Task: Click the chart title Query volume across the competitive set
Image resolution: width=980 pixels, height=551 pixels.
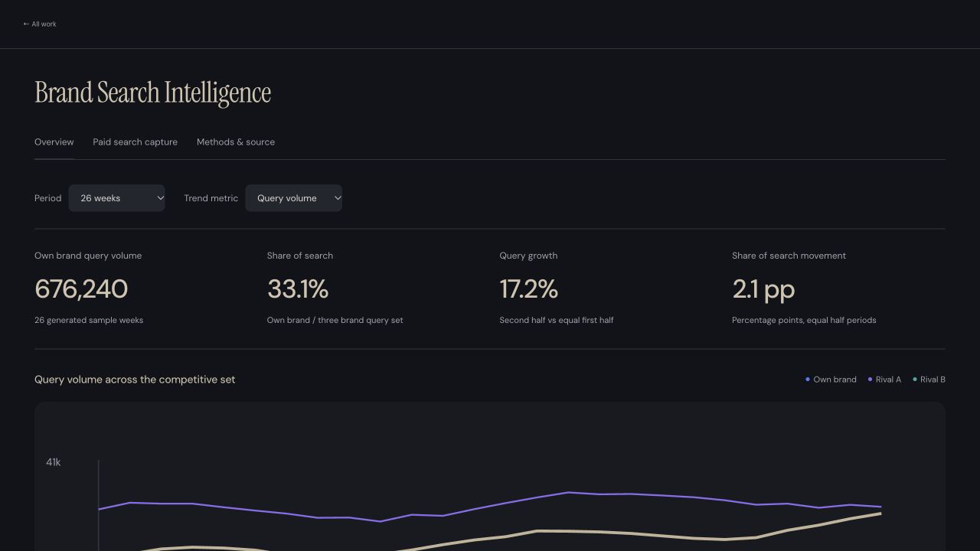Action: tap(135, 380)
